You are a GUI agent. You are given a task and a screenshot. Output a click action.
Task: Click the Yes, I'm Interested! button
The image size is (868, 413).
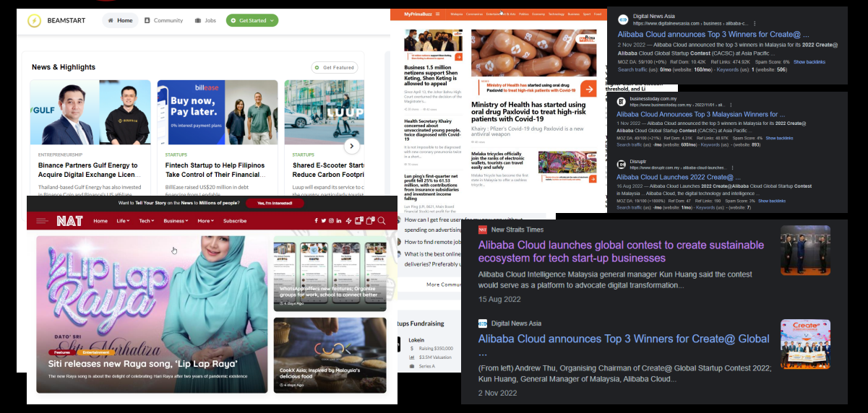[x=274, y=204]
